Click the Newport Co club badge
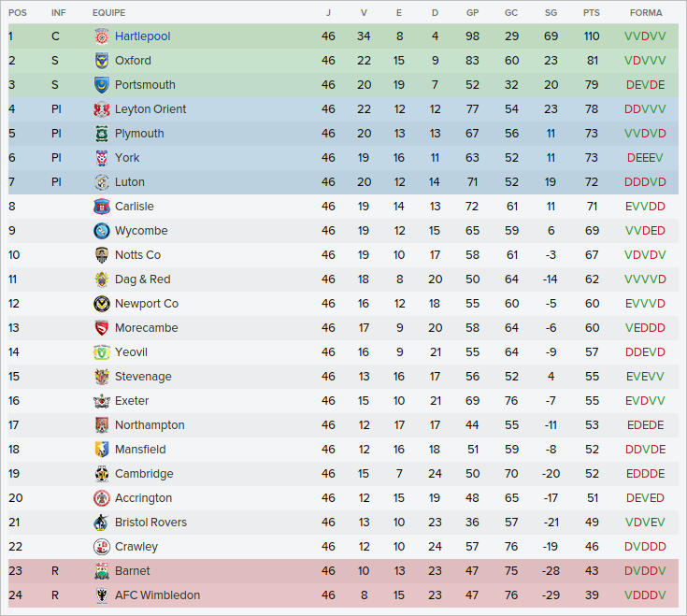The height and width of the screenshot is (616, 687). click(x=102, y=304)
